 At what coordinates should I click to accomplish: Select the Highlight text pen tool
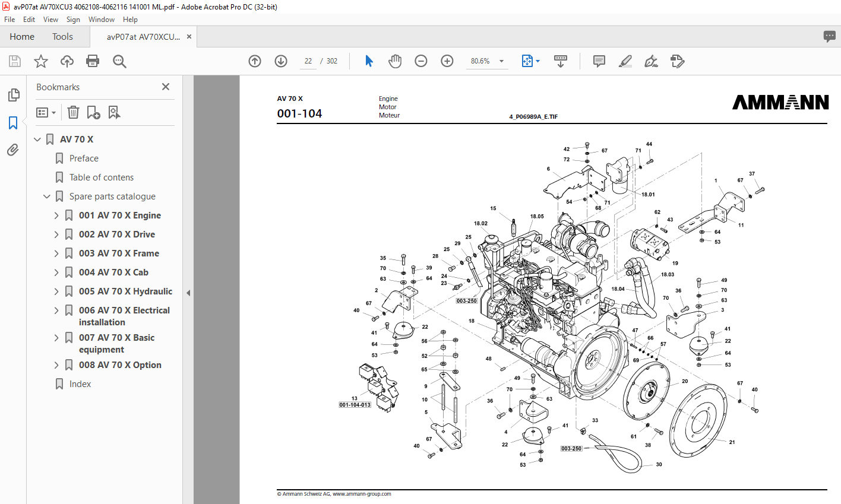(x=625, y=61)
